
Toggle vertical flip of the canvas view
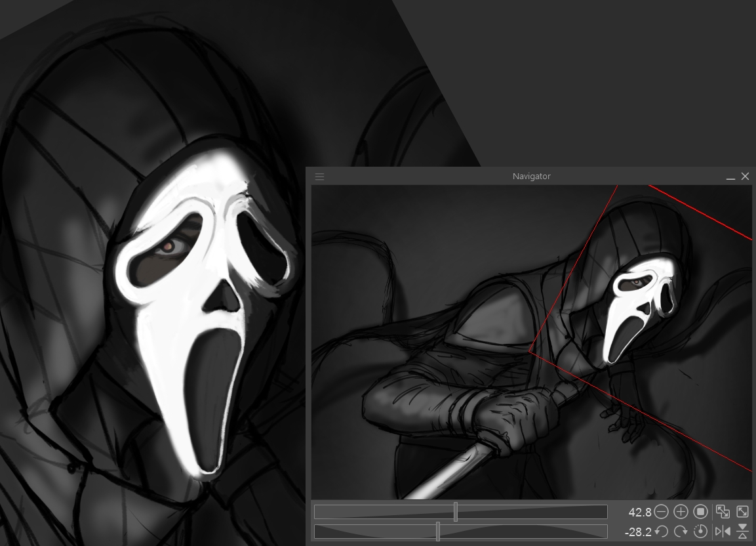point(742,532)
